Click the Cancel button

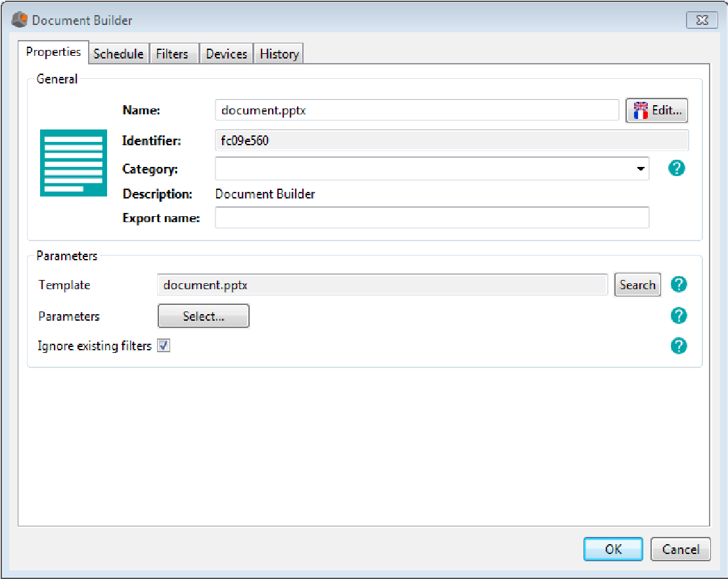(681, 549)
